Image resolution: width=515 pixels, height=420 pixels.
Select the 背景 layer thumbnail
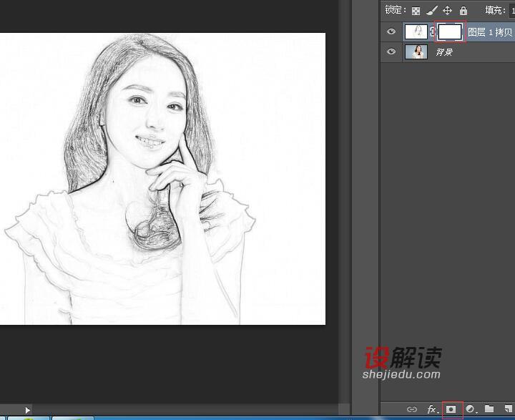click(x=416, y=52)
